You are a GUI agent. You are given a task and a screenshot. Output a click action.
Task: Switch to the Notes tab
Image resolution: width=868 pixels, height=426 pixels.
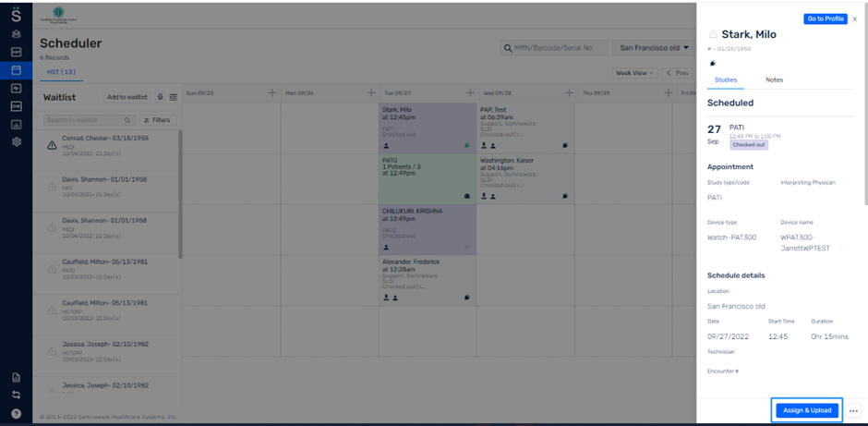[774, 79]
